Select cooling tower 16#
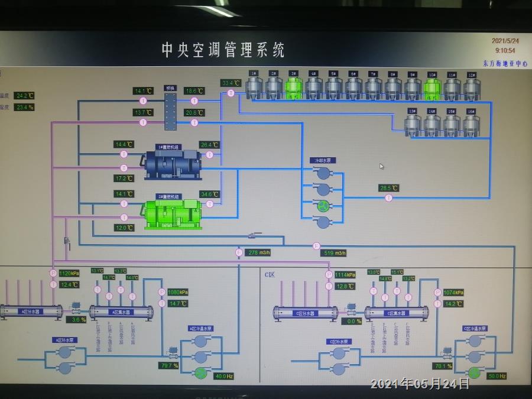532x399 pixels. [471, 125]
